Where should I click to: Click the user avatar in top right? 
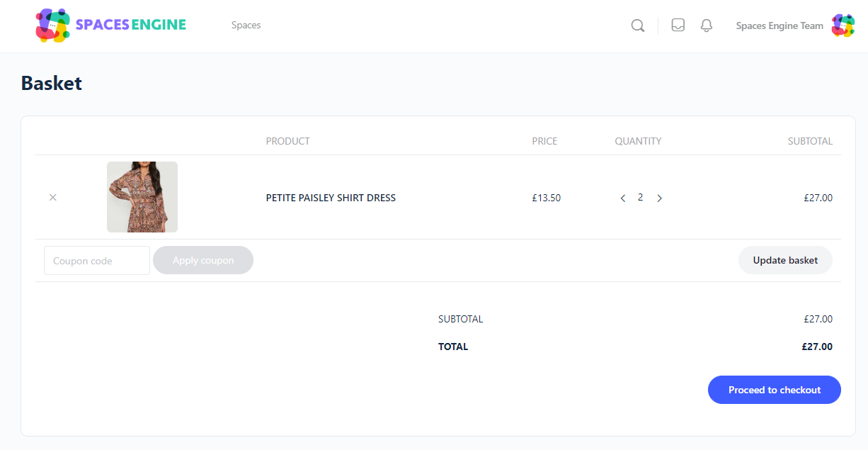(843, 26)
